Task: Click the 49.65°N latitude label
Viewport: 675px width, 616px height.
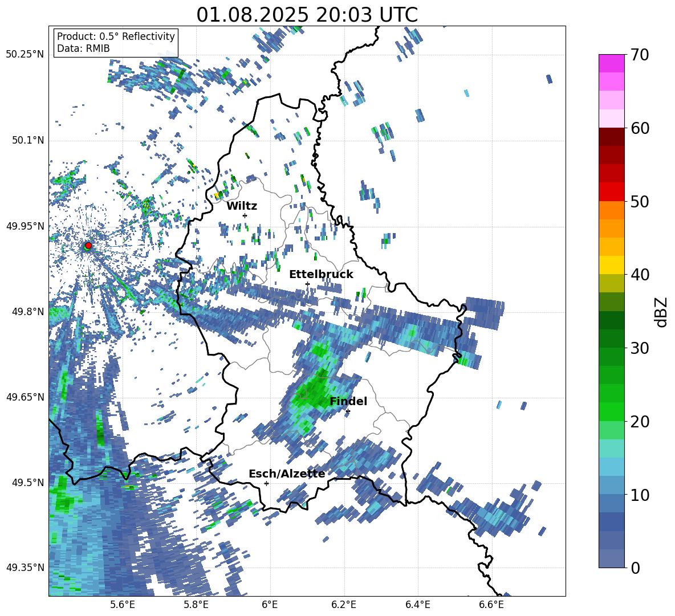Action: [x=25, y=397]
